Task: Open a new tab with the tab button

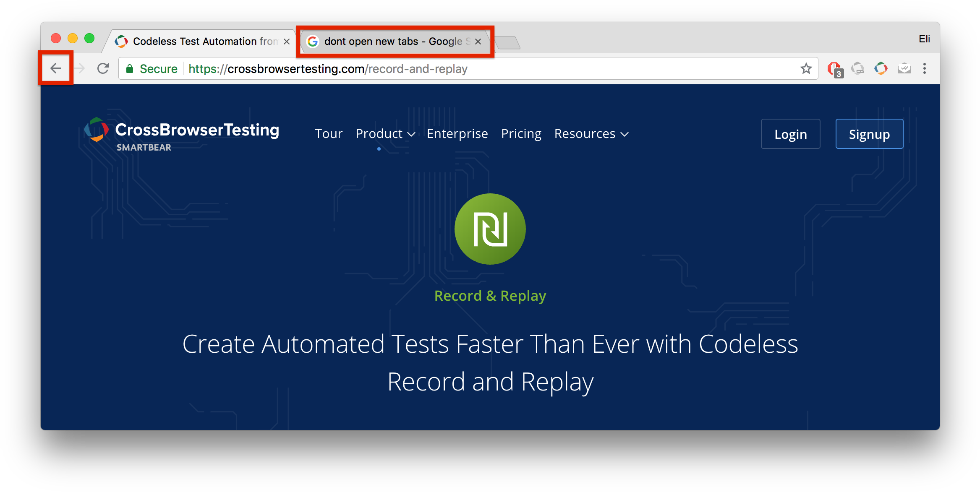Action: tap(508, 42)
